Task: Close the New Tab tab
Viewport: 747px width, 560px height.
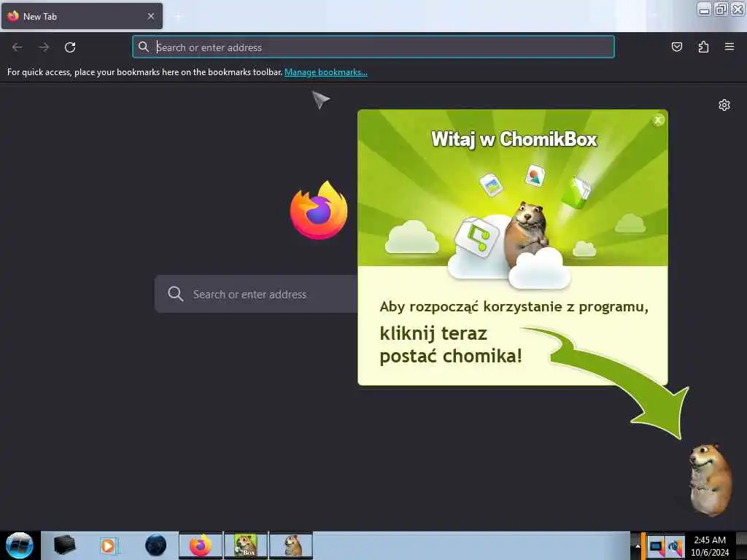Action: click(x=151, y=16)
